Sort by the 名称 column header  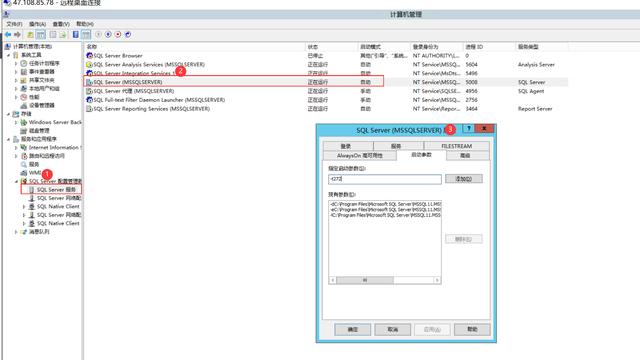tap(195, 47)
